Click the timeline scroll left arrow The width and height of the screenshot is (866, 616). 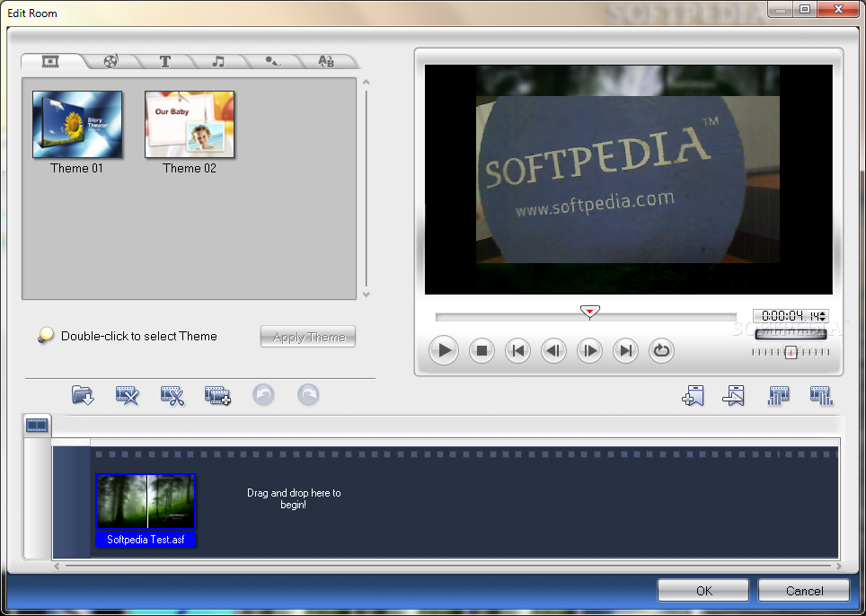[x=57, y=566]
